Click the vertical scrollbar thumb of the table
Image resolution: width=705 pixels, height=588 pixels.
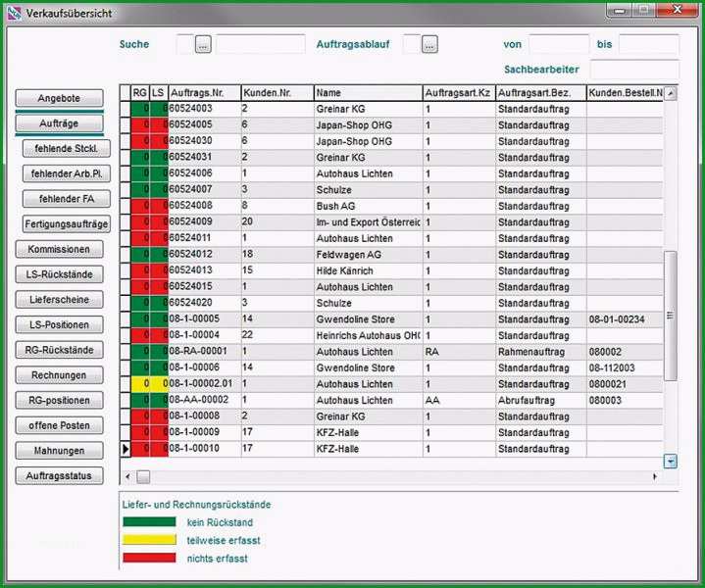click(x=671, y=316)
